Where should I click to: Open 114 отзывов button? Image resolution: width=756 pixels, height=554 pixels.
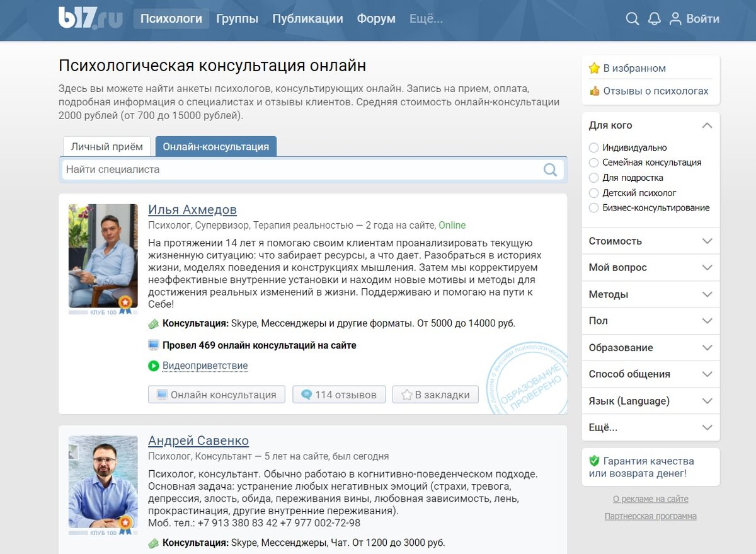(x=339, y=395)
